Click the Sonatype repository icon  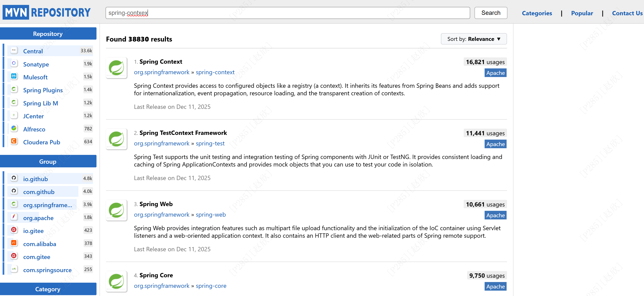pos(14,63)
